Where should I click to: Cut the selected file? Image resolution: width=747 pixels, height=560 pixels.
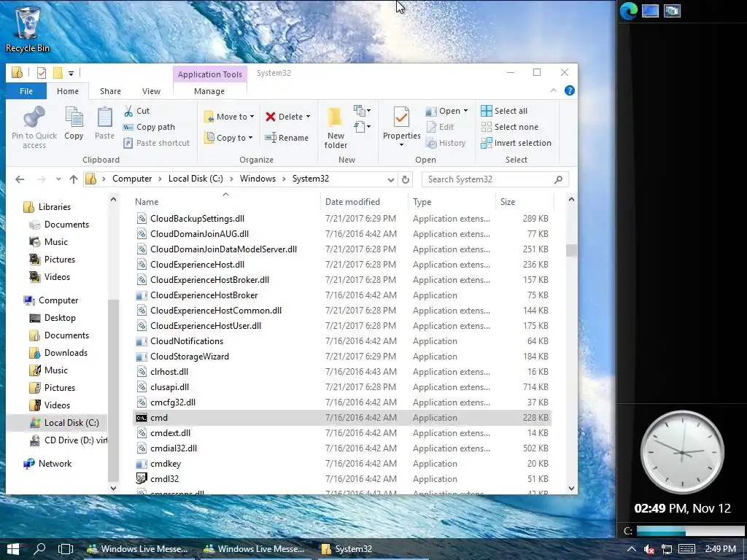136,111
